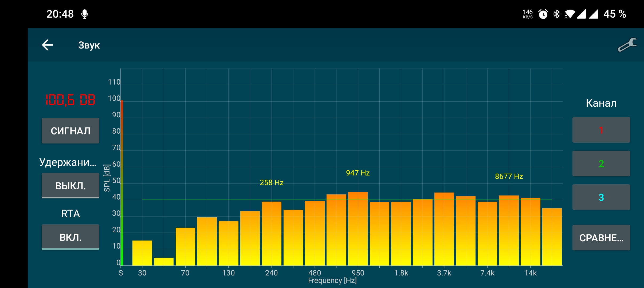Select channel 1
Screen dimensions: 644x288
[601, 130]
